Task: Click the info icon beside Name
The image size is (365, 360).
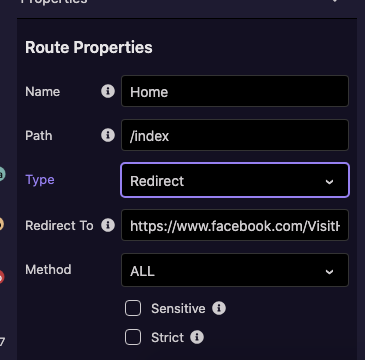Action: point(108,91)
